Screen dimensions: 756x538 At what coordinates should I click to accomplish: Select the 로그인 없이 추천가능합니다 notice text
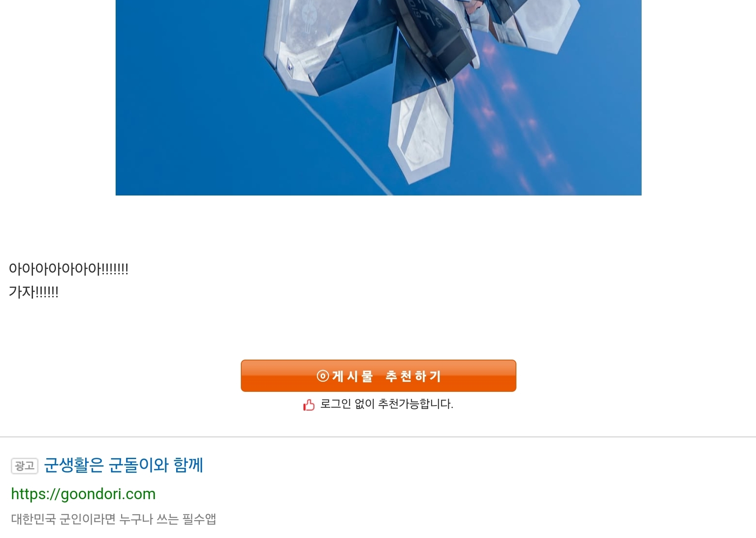pos(387,404)
